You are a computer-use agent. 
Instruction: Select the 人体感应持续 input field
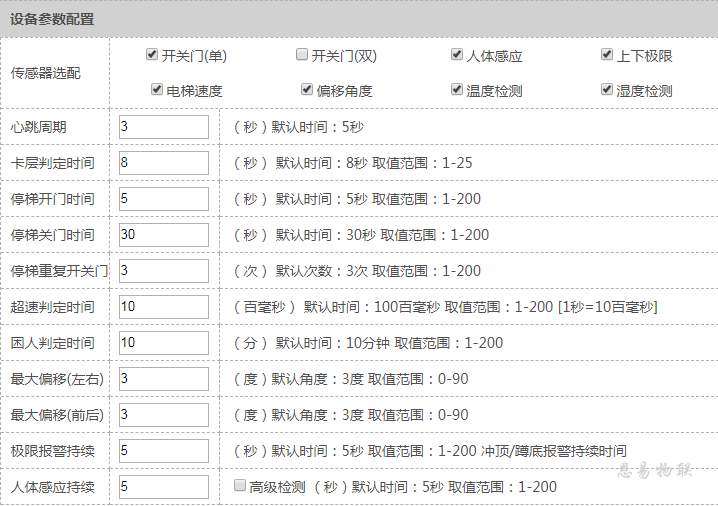coord(163,487)
